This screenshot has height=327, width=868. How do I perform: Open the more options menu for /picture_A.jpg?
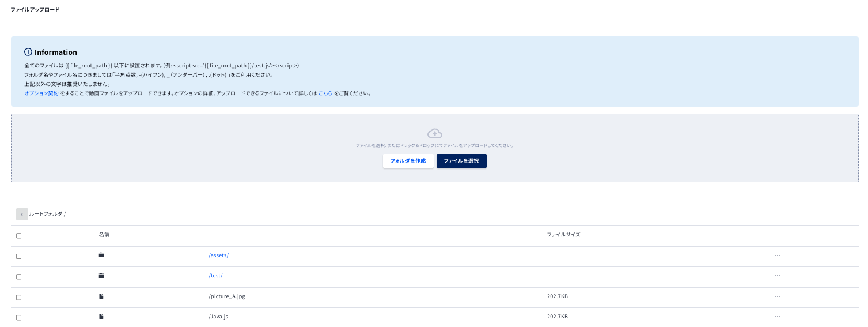point(778,296)
